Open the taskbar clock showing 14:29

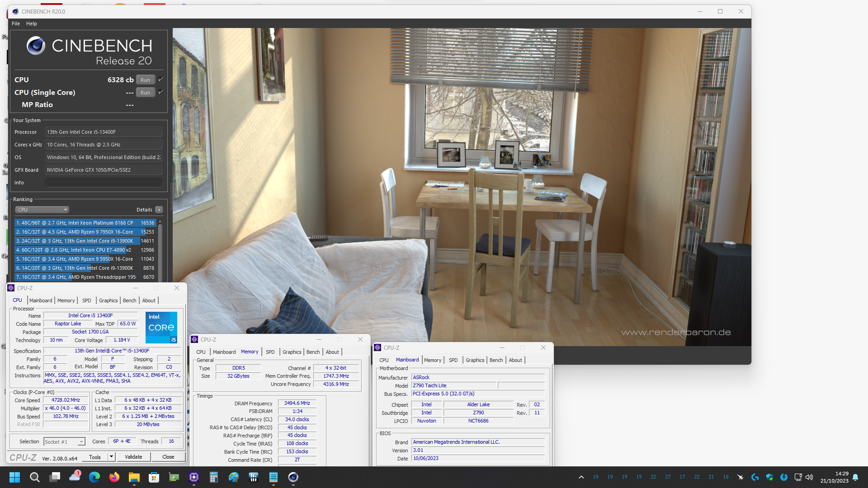[834, 477]
